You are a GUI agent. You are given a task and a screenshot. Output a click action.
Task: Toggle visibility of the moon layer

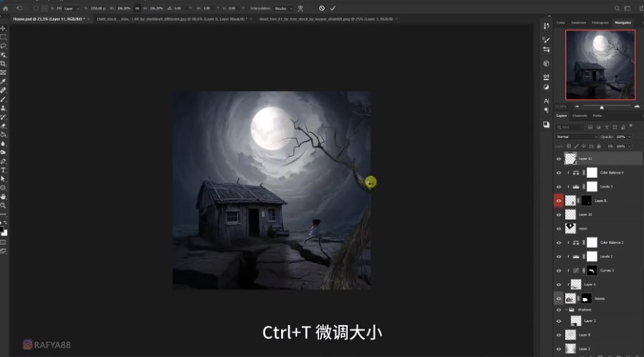coord(559,228)
